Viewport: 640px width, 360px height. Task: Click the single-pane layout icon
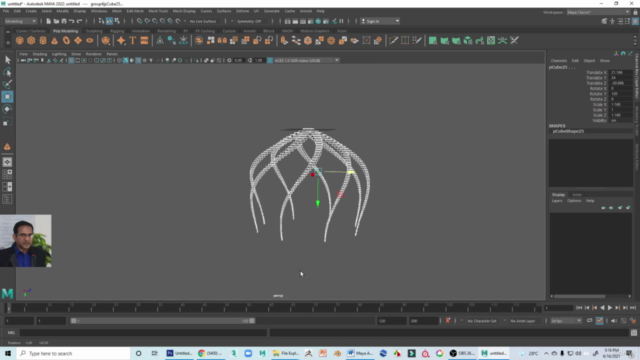(7, 162)
